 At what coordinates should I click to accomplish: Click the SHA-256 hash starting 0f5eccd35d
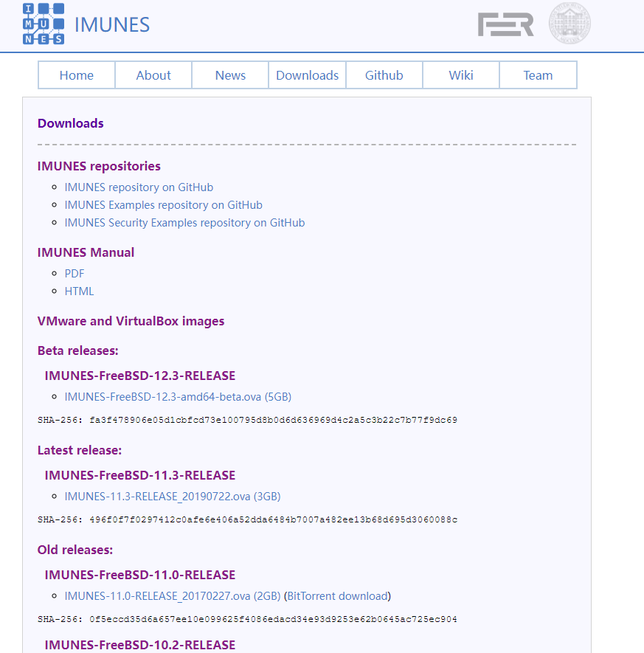point(273,619)
